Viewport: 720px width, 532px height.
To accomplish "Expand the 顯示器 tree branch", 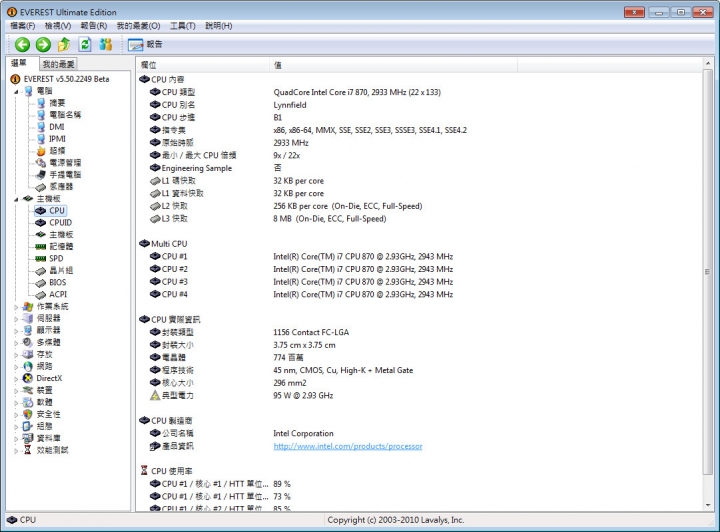I will coord(16,330).
